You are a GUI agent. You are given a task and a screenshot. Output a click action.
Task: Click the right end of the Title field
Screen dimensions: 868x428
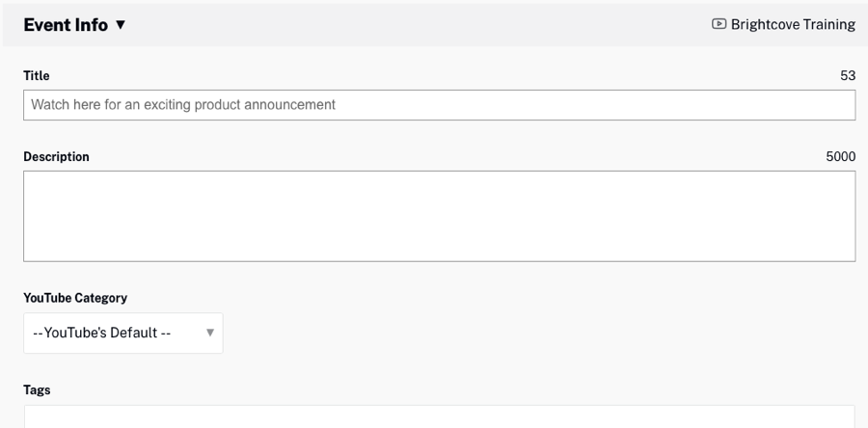click(839, 105)
